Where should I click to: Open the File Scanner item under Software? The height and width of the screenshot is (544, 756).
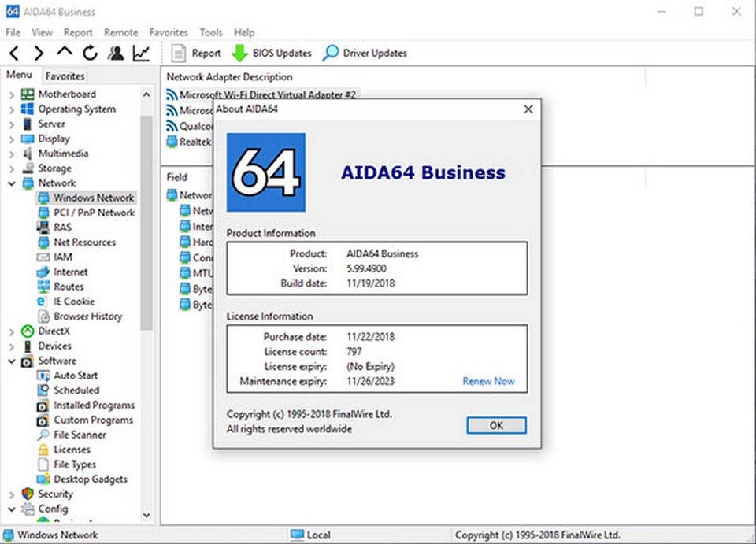click(x=79, y=435)
